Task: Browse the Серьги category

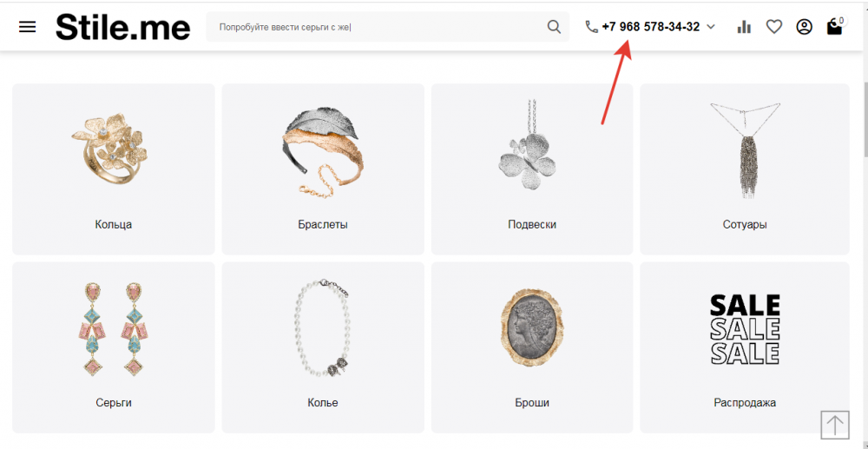Action: 114,347
